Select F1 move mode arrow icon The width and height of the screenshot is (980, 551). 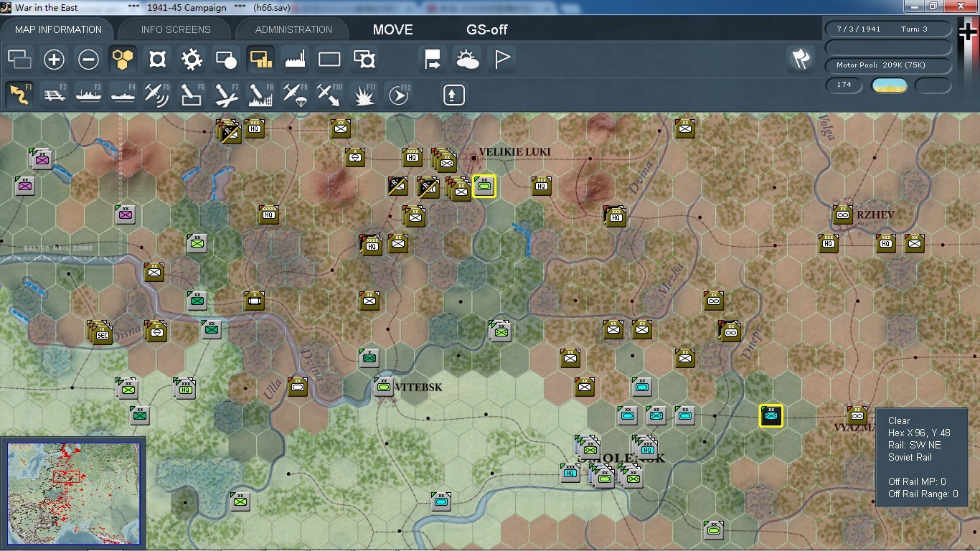point(19,95)
